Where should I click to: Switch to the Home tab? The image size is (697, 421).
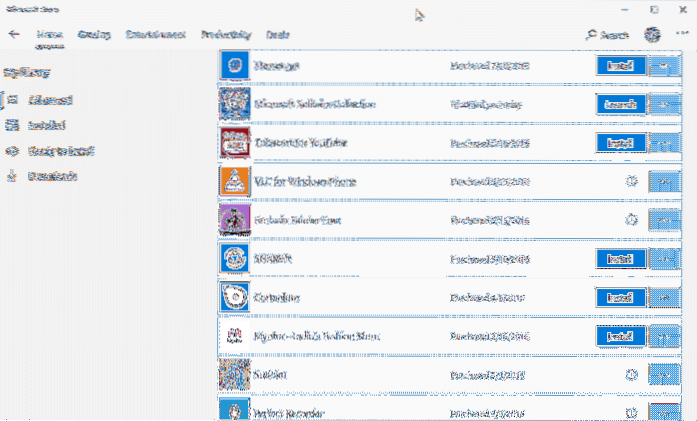pyautogui.click(x=50, y=35)
